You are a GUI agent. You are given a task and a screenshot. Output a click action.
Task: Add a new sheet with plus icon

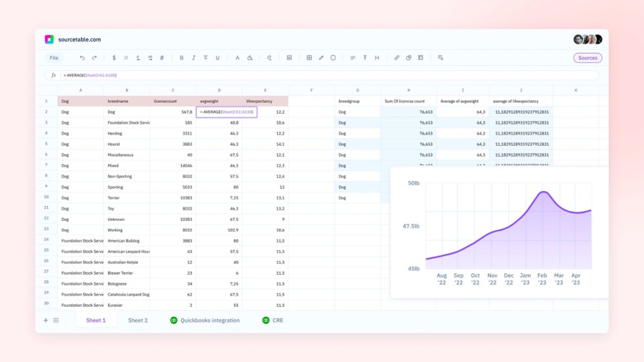45,320
